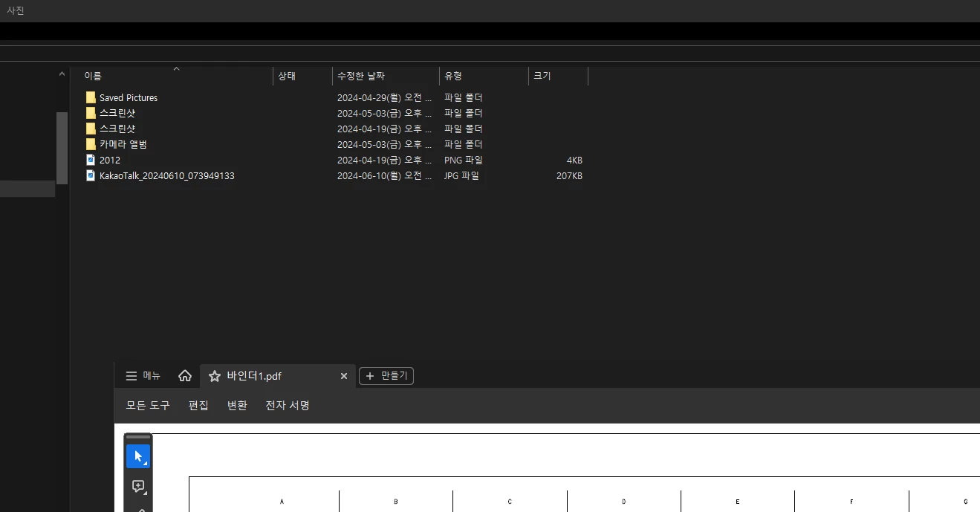Click the 2024-04-19 date in the 2012 row

pyautogui.click(x=384, y=160)
